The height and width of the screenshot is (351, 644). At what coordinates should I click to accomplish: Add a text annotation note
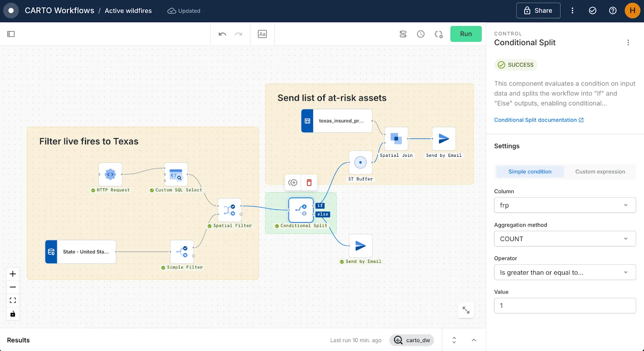(x=262, y=34)
